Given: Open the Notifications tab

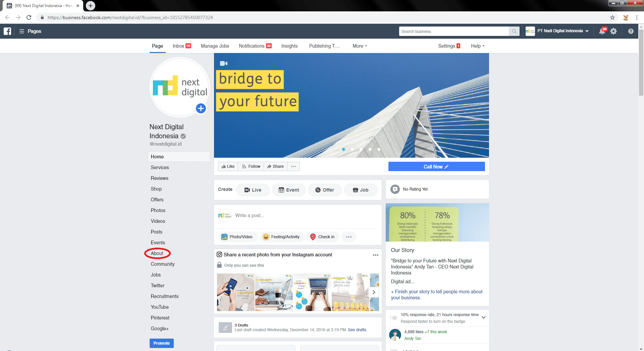Looking at the screenshot, I should tap(255, 46).
